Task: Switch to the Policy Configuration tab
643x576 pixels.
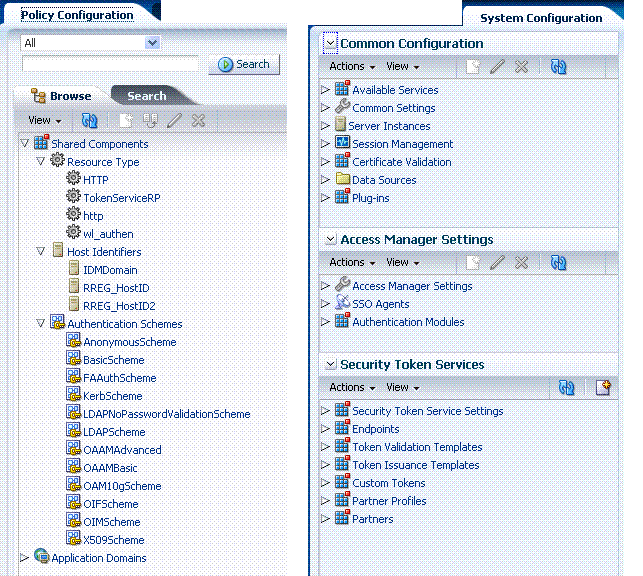Action: (77, 15)
